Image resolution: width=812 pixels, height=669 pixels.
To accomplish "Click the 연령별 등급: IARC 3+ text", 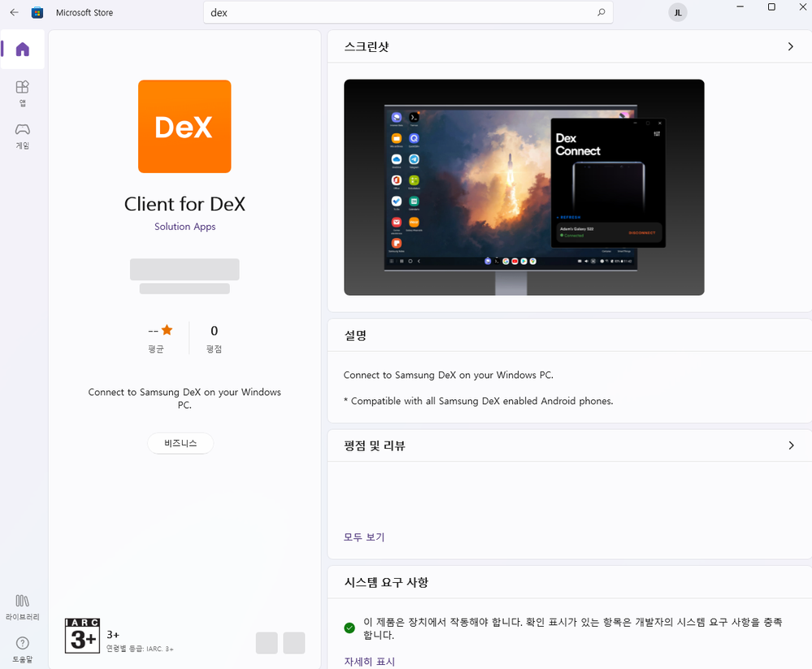I will click(x=140, y=649).
